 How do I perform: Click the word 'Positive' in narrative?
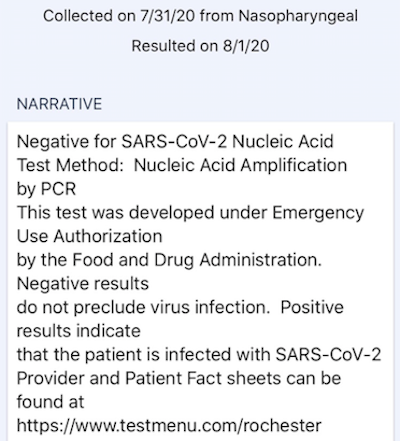click(312, 307)
